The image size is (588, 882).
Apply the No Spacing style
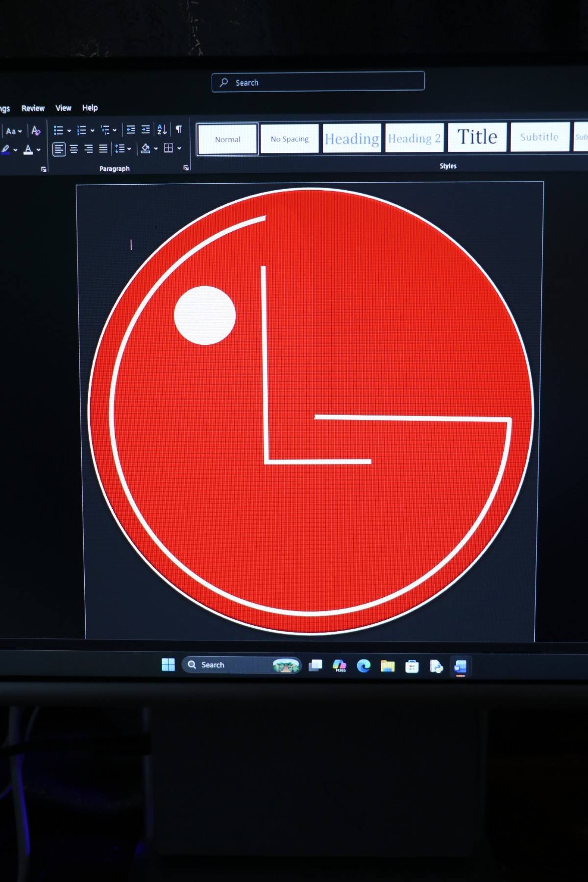[x=290, y=139]
